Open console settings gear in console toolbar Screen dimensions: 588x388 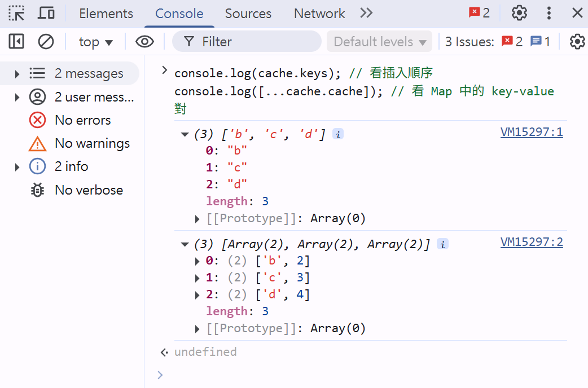pyautogui.click(x=577, y=42)
